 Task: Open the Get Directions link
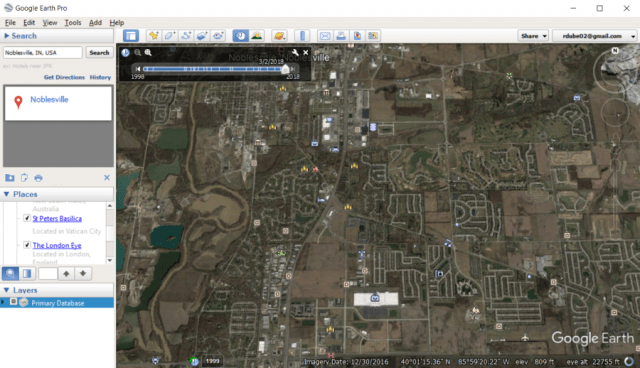64,77
